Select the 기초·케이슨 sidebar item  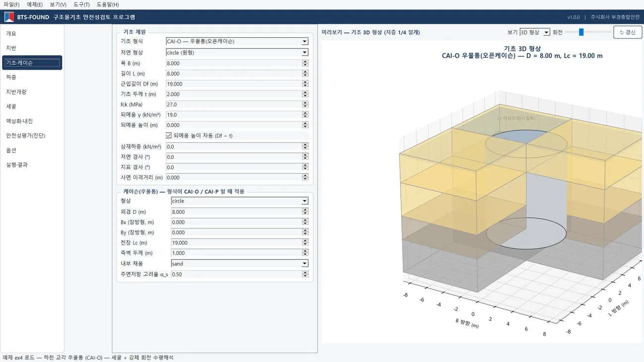pos(32,63)
